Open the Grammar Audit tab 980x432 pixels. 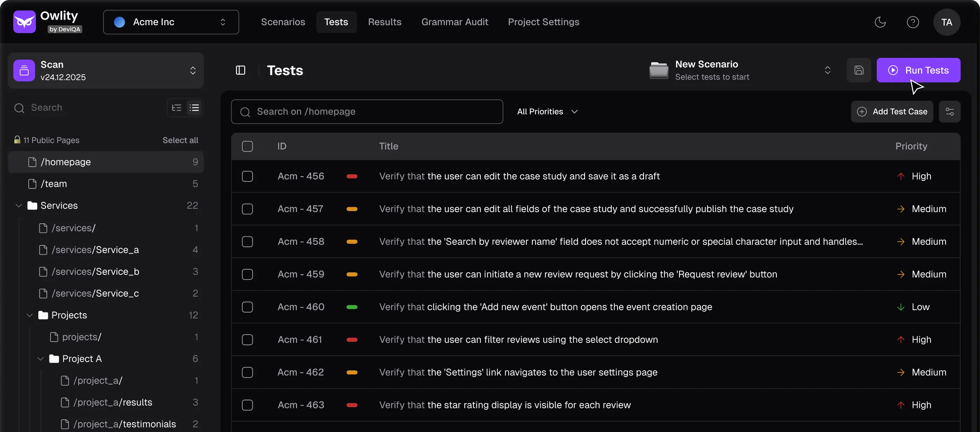point(454,22)
